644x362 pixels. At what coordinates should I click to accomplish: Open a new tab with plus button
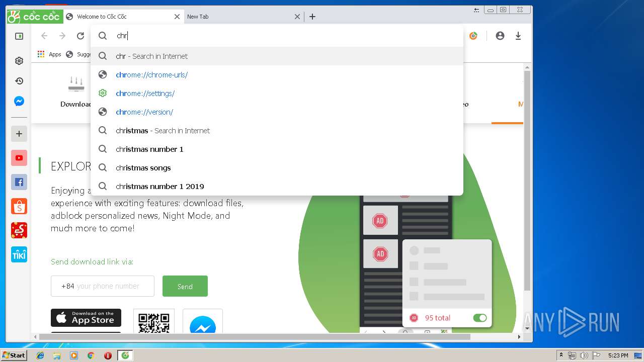(312, 17)
